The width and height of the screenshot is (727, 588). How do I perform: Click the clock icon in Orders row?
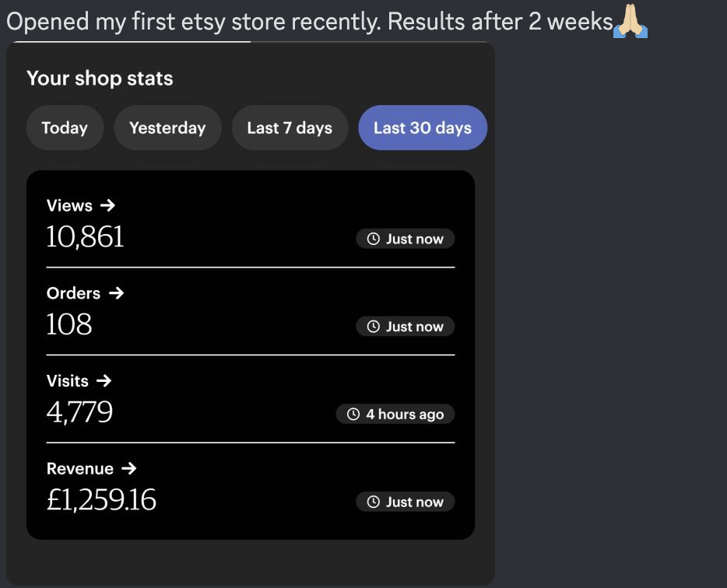pyautogui.click(x=373, y=327)
